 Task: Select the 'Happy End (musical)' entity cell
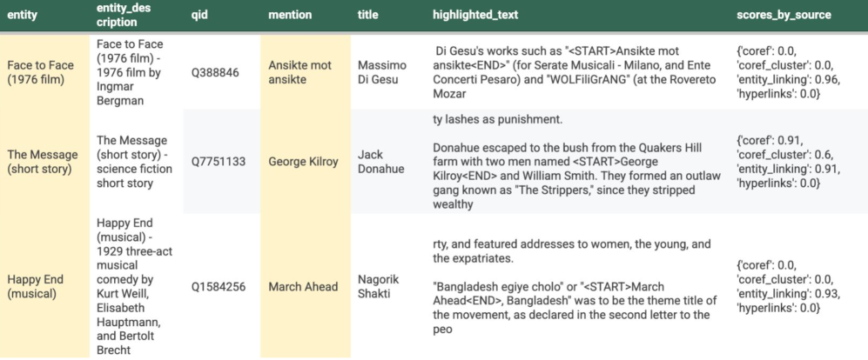coord(38,286)
